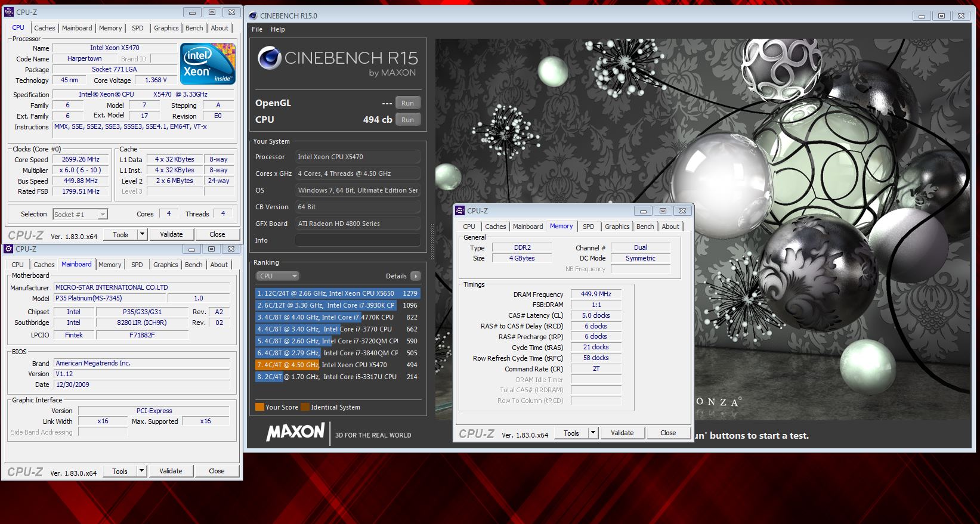Click the MAXON logo in Cinebench footer
This screenshot has height=524, width=980.
[296, 432]
